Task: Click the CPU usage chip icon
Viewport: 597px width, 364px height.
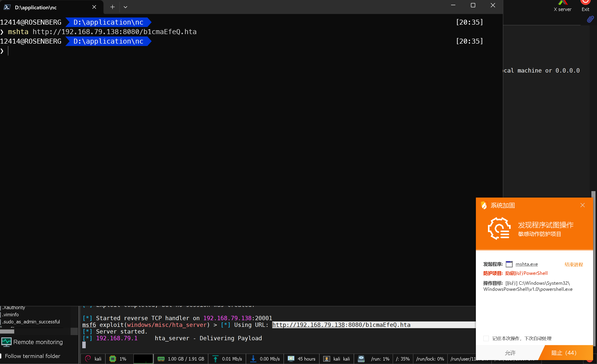Action: (x=113, y=359)
